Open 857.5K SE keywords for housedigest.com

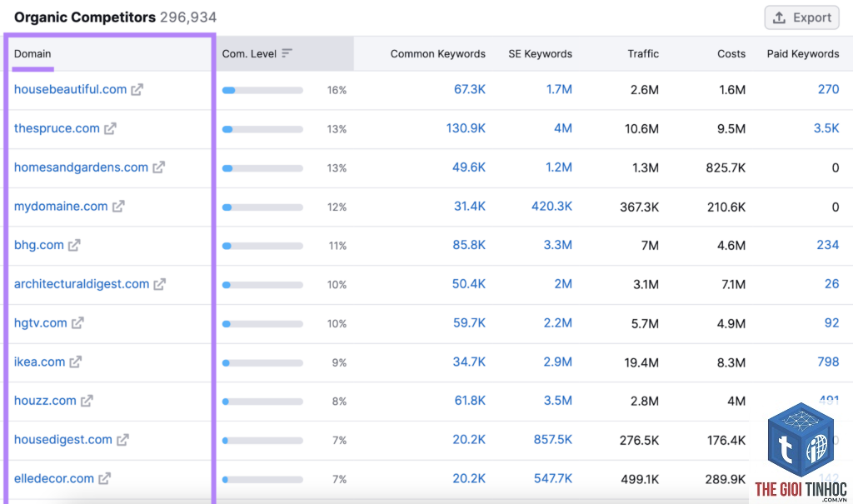(553, 440)
